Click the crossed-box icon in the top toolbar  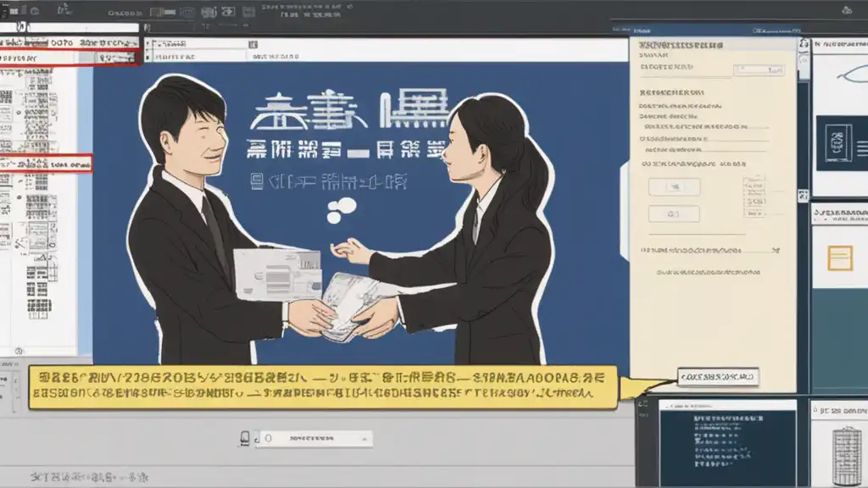228,12
